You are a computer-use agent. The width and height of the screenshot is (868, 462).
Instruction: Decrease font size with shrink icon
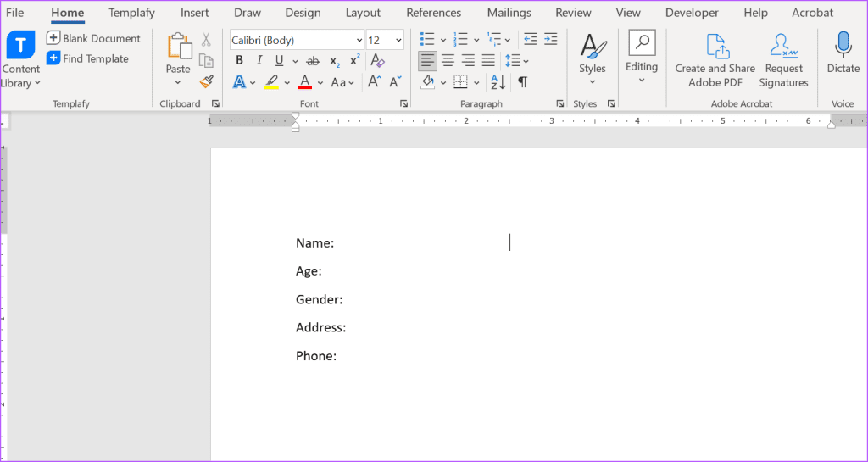395,82
